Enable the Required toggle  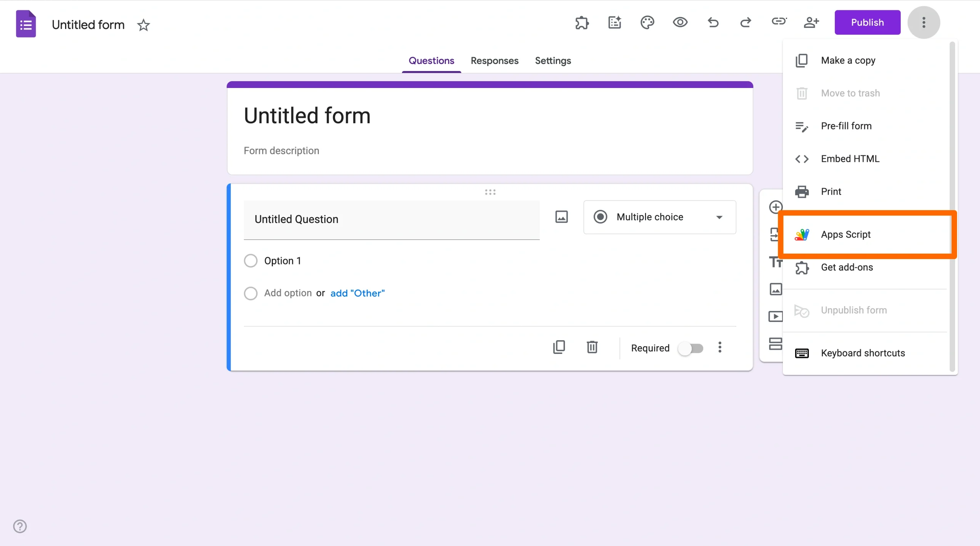click(x=691, y=348)
